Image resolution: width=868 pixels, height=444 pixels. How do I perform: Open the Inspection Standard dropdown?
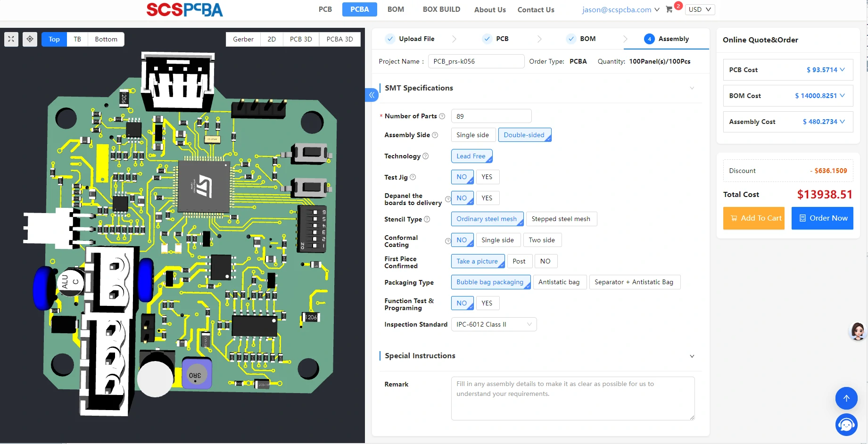point(493,324)
